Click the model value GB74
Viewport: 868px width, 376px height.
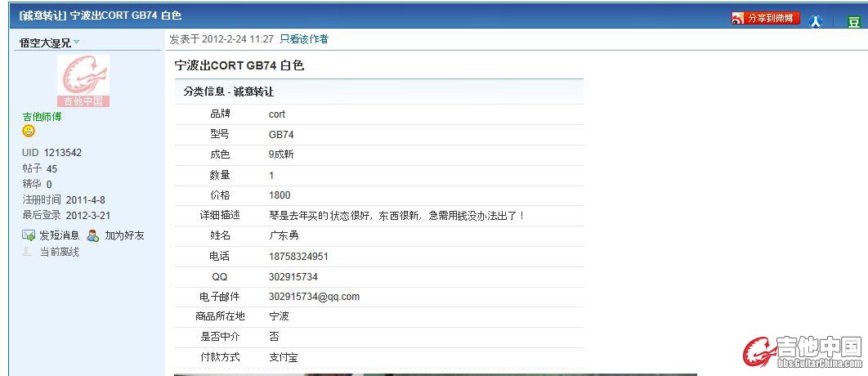pos(281,135)
